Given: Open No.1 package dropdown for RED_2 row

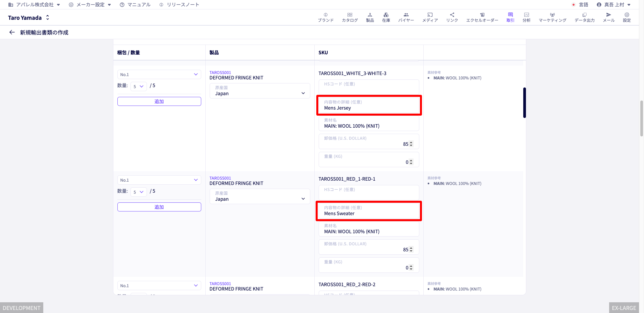Looking at the screenshot, I should pyautogui.click(x=159, y=286).
